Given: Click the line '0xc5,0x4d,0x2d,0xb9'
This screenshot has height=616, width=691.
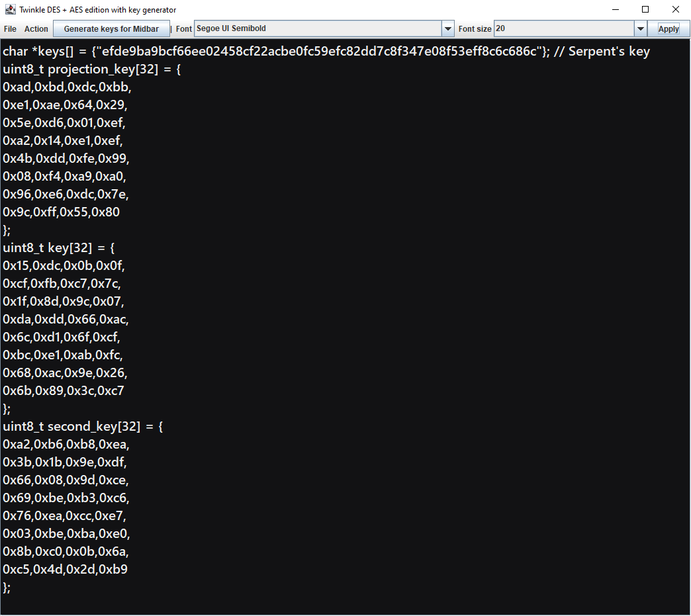Looking at the screenshot, I should (x=66, y=570).
